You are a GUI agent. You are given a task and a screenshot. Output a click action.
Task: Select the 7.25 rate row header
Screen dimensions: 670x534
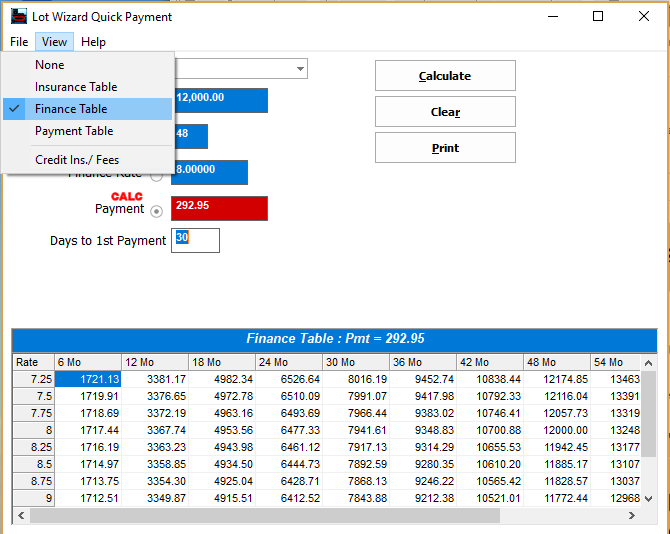tap(33, 379)
